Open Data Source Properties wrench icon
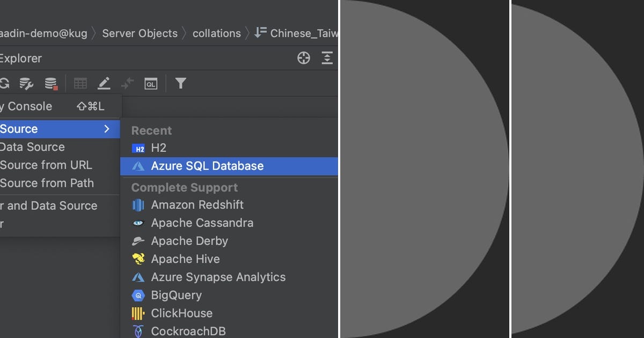This screenshot has width=644, height=338. (x=26, y=84)
